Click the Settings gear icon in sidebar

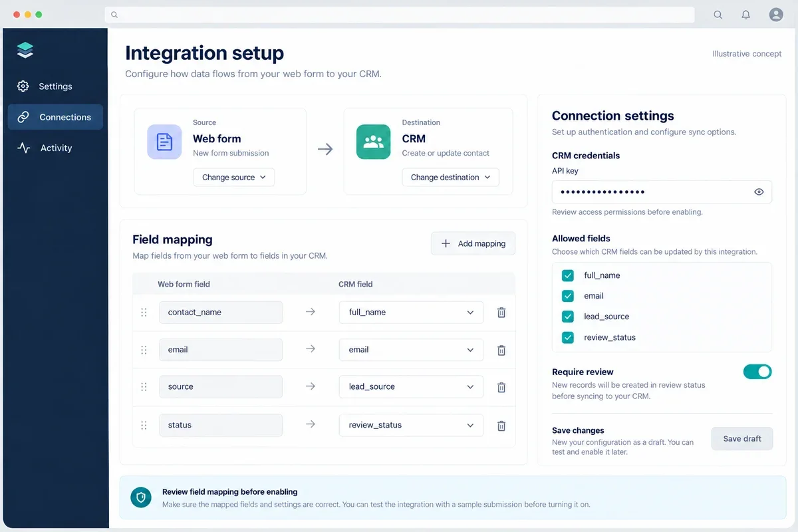23,86
